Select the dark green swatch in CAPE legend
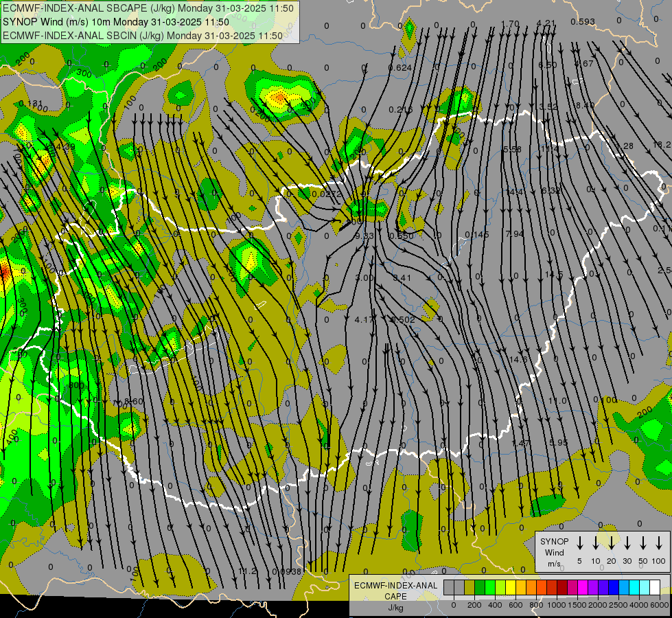Image resolution: width=672 pixels, height=618 pixels. [480, 588]
